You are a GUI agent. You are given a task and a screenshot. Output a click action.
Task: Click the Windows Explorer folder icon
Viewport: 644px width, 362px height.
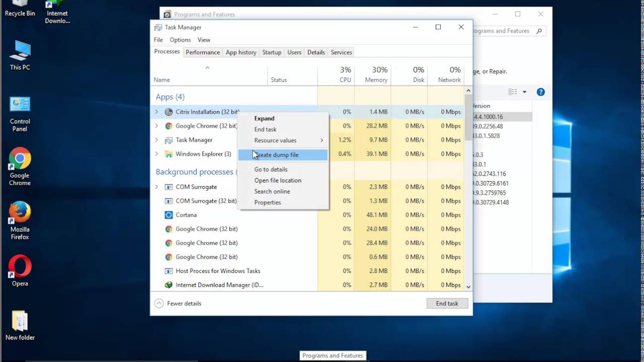(169, 154)
